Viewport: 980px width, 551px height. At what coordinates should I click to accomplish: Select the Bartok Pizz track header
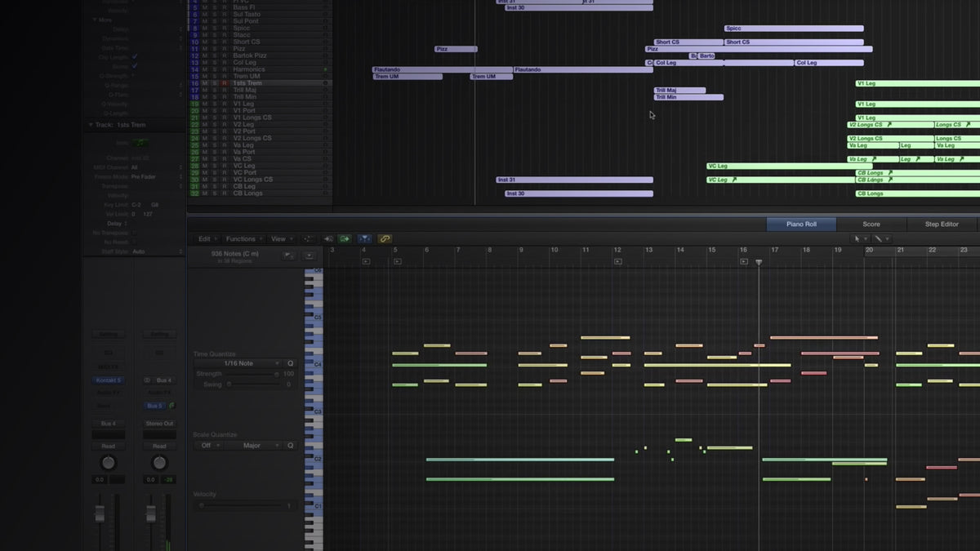(260, 56)
